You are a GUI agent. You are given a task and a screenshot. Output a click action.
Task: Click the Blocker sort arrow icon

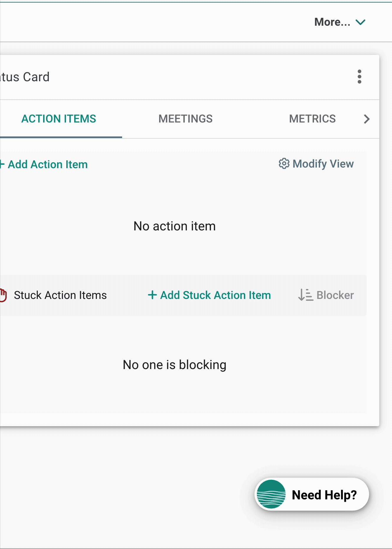click(x=305, y=295)
